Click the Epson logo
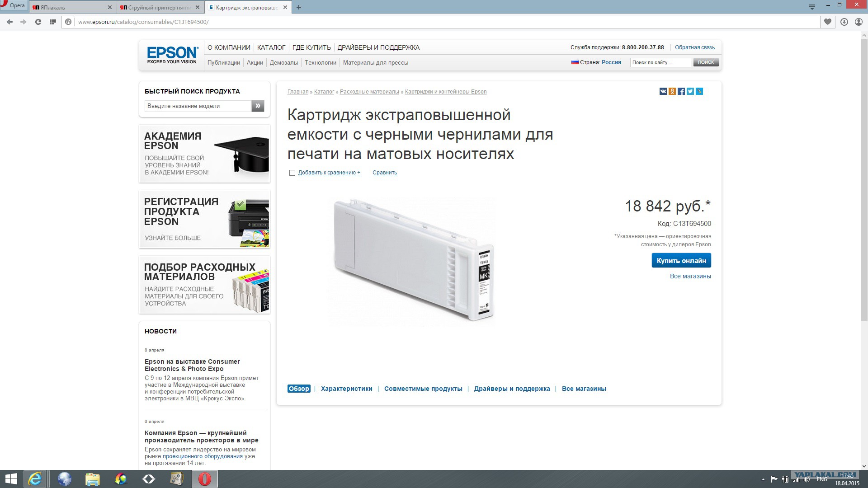Viewport: 868px width, 488px height. 172,55
